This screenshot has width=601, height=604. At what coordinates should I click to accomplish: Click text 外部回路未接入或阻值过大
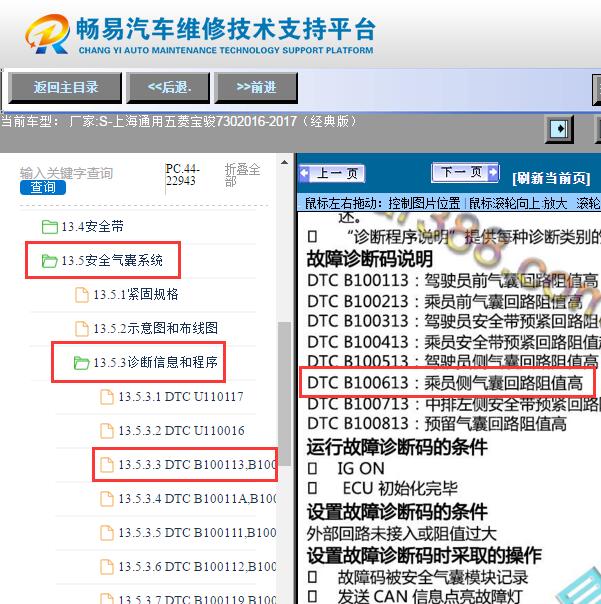point(401,534)
